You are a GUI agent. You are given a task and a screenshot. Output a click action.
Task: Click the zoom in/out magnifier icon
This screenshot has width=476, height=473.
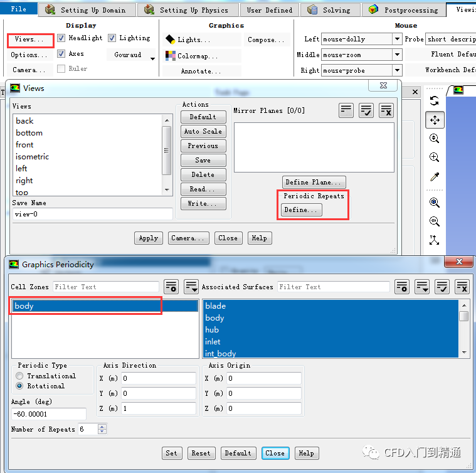pos(435,139)
